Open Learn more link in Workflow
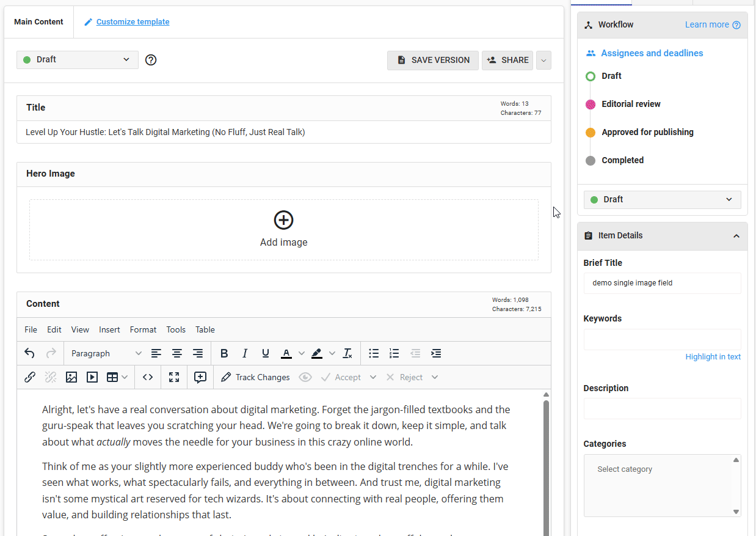This screenshot has width=756, height=536. tap(713, 24)
